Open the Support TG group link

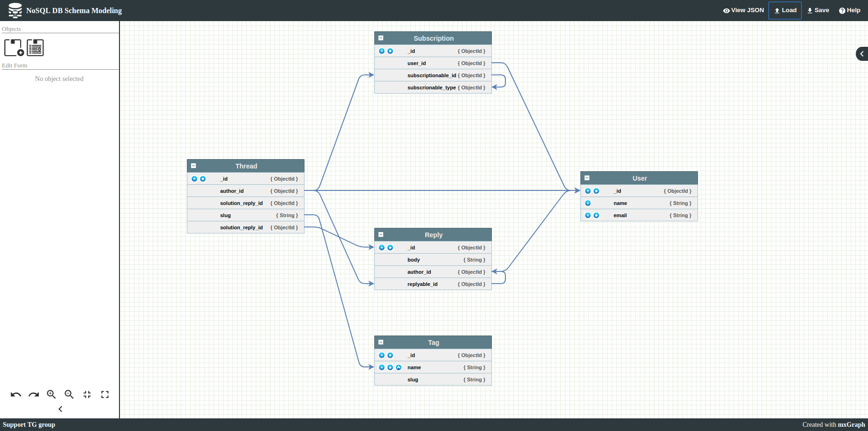coord(29,424)
